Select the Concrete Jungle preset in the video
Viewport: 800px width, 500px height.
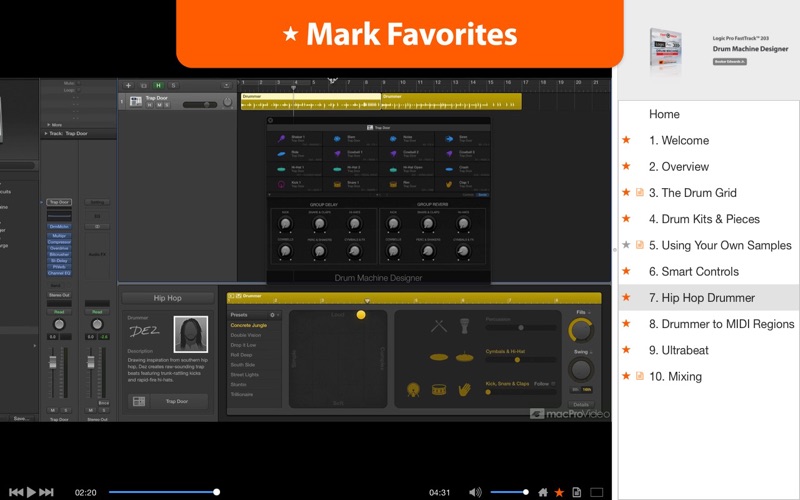click(248, 325)
